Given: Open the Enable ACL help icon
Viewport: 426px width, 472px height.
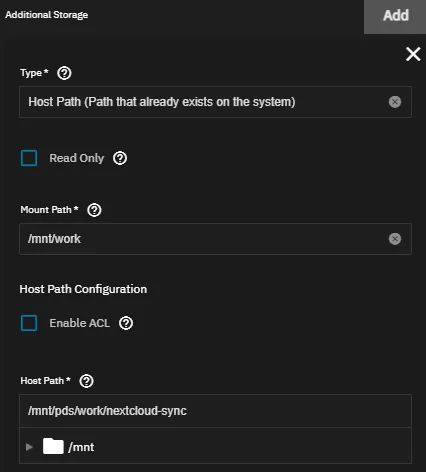Looking at the screenshot, I should [126, 323].
